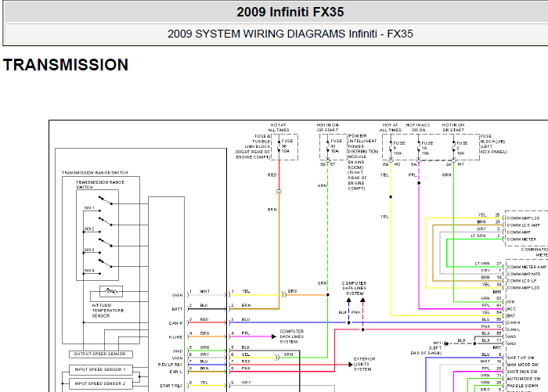548x392 pixels.
Task: Select the "FUSE 19 10A" fuse label
Action: 427,148
